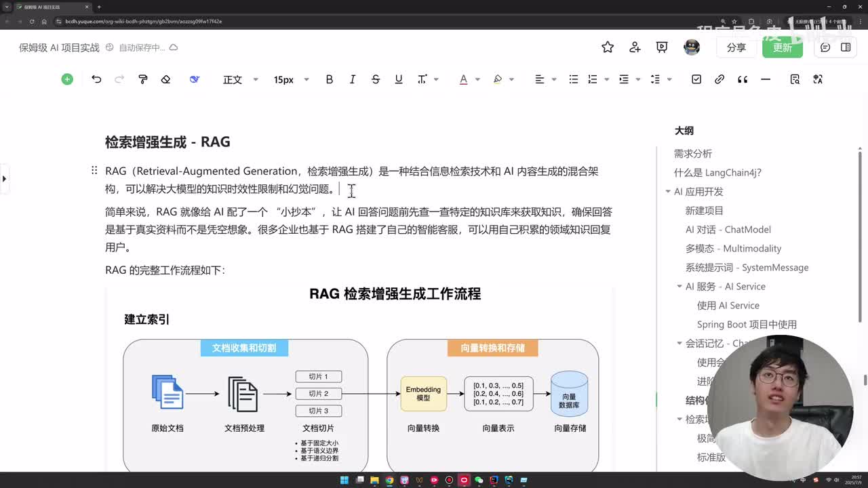Screen dimensions: 868x488
Task: Click the block drag handle beside the RAG paragraph
Action: [94, 171]
